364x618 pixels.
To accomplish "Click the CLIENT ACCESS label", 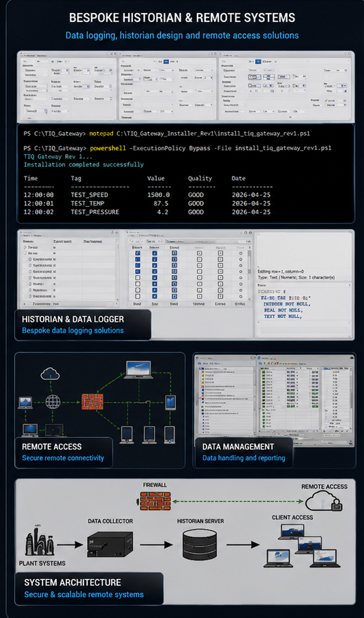I will (292, 517).
